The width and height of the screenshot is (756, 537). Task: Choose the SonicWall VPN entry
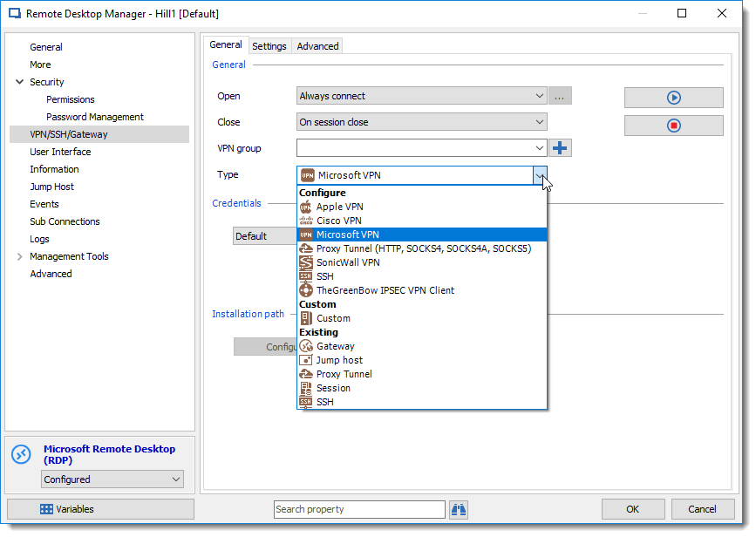pos(347,262)
